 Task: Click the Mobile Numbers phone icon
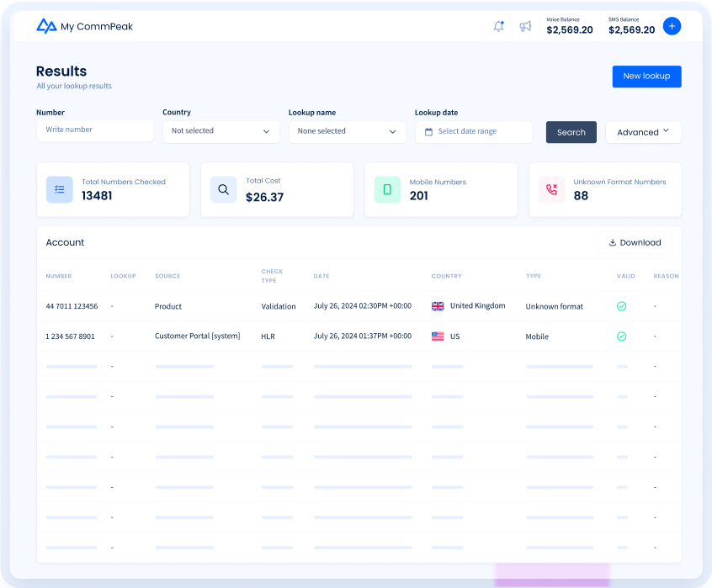388,189
